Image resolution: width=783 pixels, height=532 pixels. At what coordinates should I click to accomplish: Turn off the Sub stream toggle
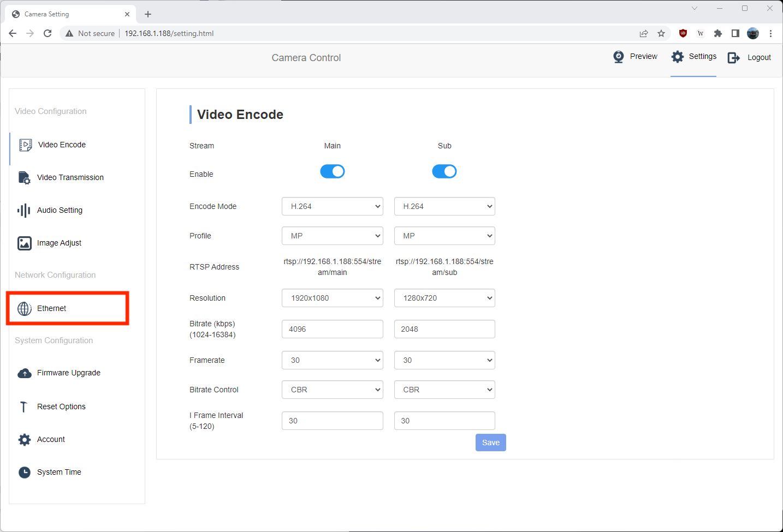point(444,172)
